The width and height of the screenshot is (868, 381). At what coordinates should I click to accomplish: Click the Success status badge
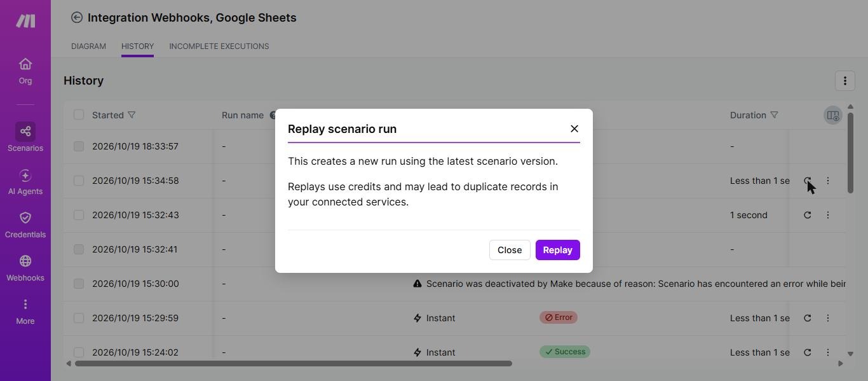pos(565,352)
